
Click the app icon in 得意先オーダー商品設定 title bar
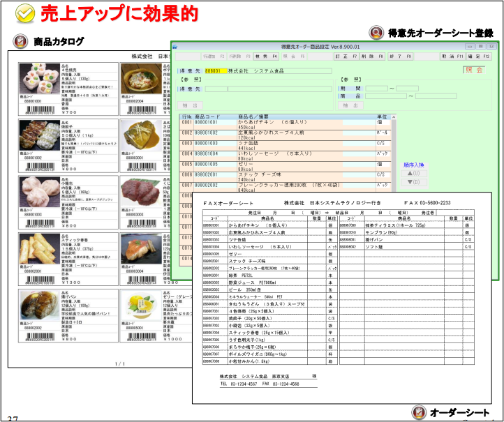[175, 47]
